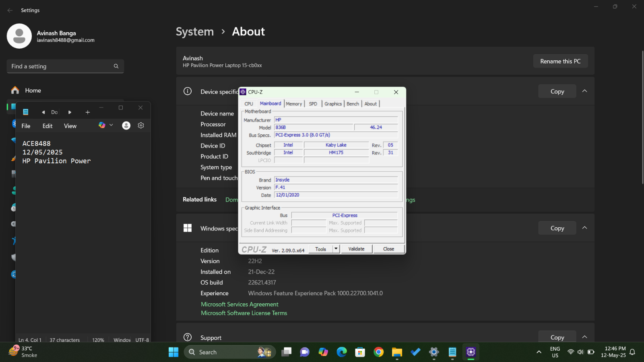Open Microsoft Services Agreement link
This screenshot has height=362, width=644.
pos(239,304)
